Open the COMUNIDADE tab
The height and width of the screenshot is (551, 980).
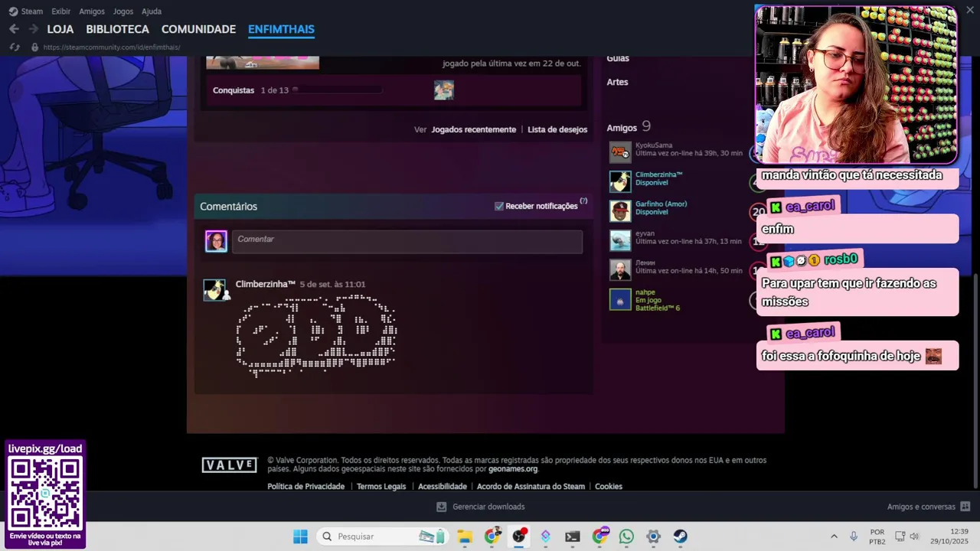198,29
